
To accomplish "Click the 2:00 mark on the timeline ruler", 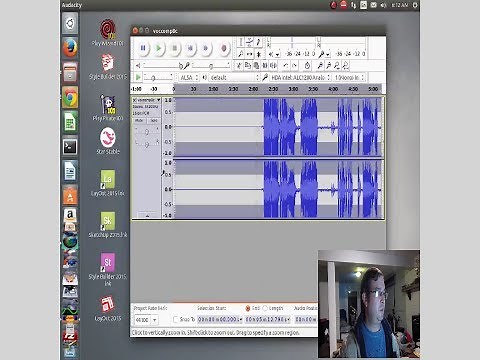I will [253, 89].
